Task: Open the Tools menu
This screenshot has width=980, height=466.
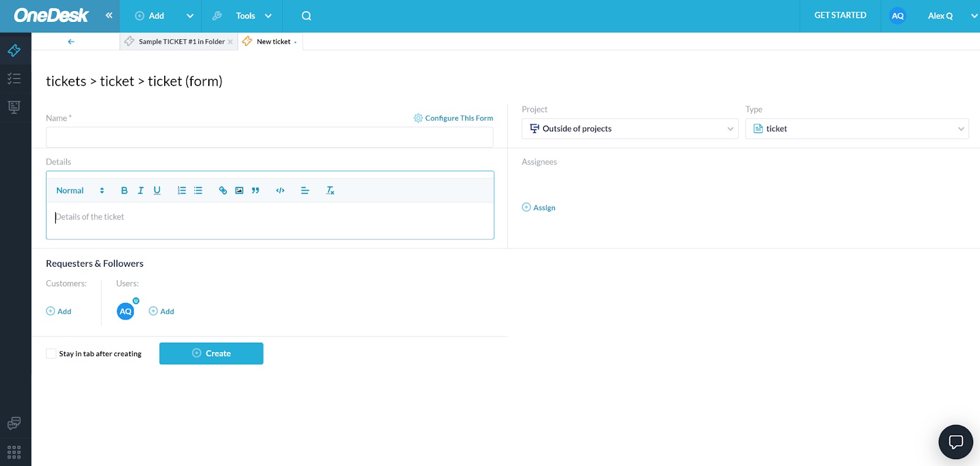Action: pyautogui.click(x=246, y=16)
